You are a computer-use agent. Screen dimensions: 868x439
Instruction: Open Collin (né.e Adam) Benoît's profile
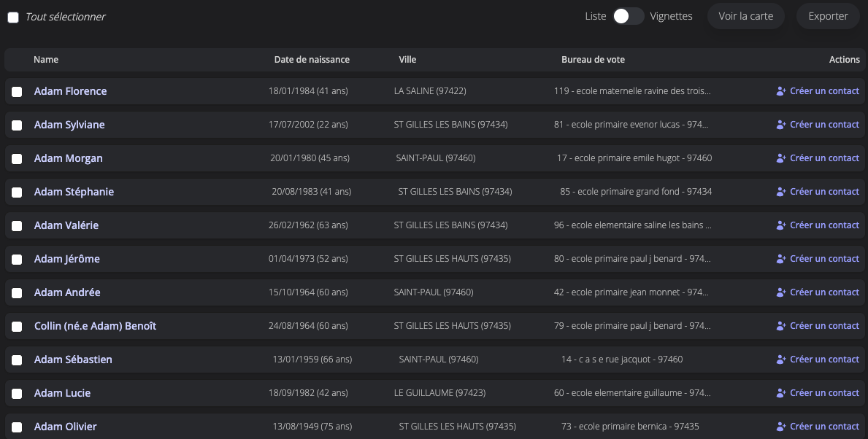(x=95, y=326)
